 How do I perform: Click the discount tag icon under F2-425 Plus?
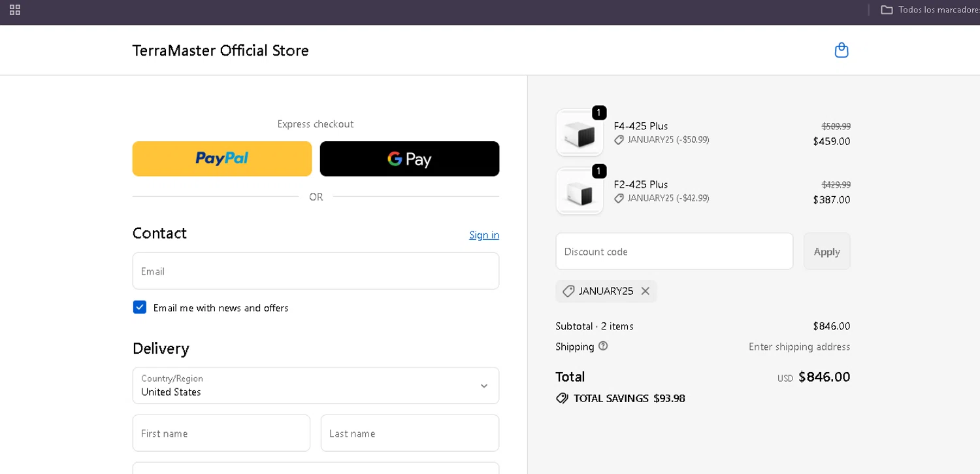tap(619, 198)
